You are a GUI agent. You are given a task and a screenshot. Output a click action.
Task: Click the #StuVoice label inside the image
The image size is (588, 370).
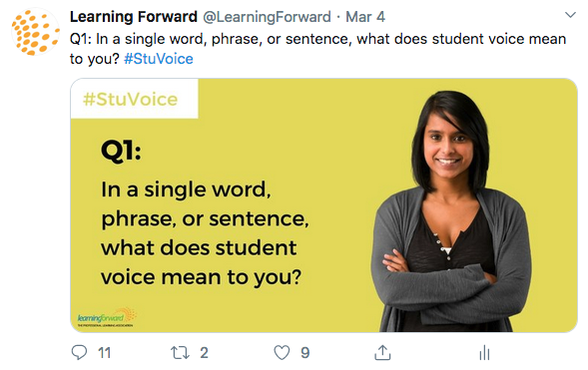pos(130,100)
